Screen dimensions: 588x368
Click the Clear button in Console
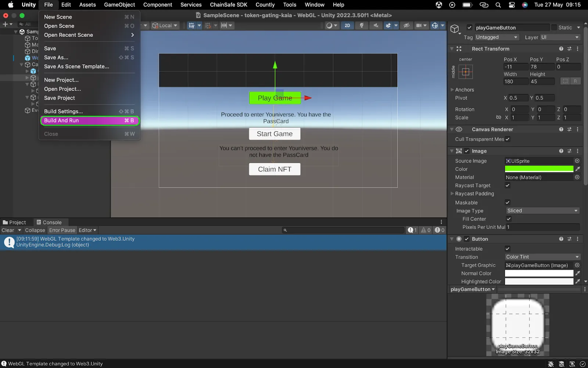(8, 230)
